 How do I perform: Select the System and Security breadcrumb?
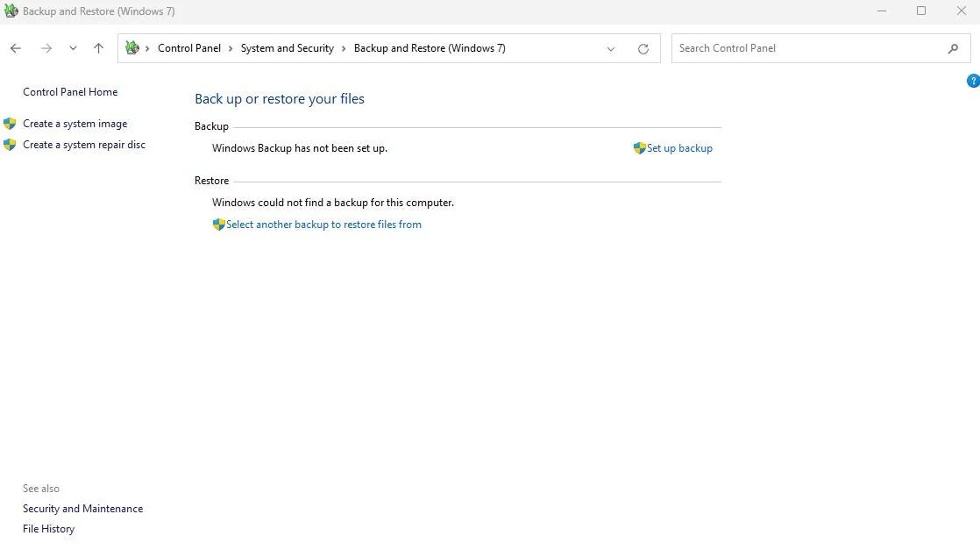point(287,48)
